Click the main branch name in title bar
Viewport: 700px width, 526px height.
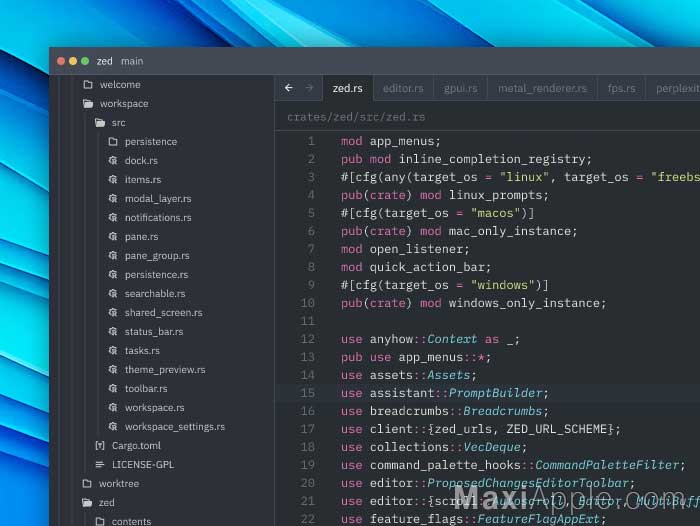(x=132, y=61)
